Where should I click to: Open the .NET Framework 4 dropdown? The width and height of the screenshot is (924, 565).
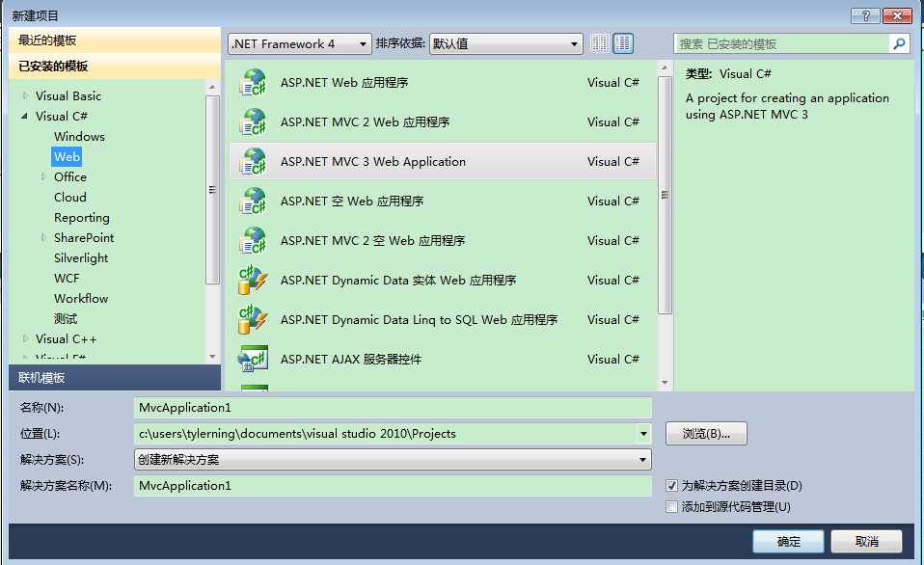coord(300,43)
